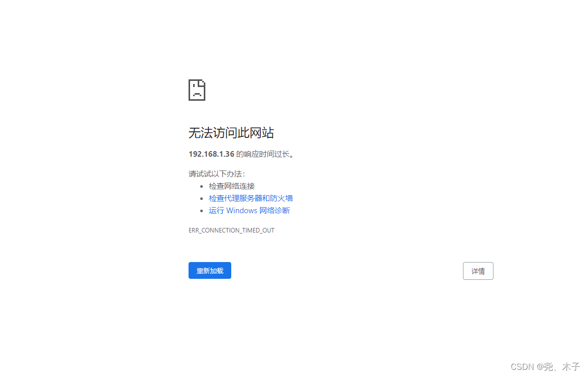Screen dimensions: 588x376
Task: Click the bullet next to 检查网络连接
Action: 203,186
